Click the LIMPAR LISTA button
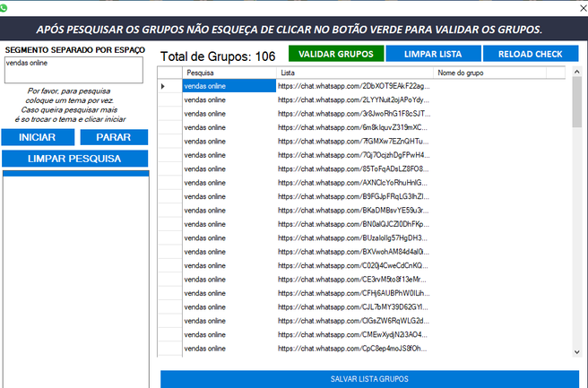The height and width of the screenshot is (388, 588). click(x=433, y=54)
